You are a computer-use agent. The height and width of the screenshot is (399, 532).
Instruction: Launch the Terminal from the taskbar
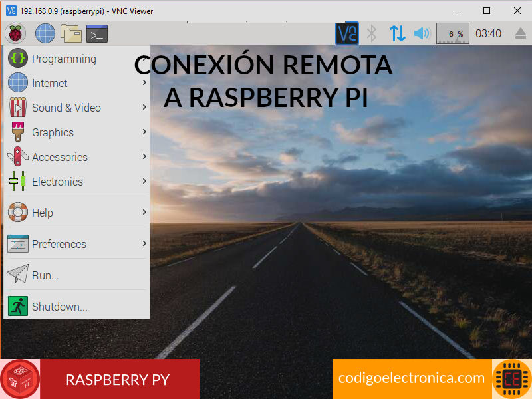pos(97,34)
